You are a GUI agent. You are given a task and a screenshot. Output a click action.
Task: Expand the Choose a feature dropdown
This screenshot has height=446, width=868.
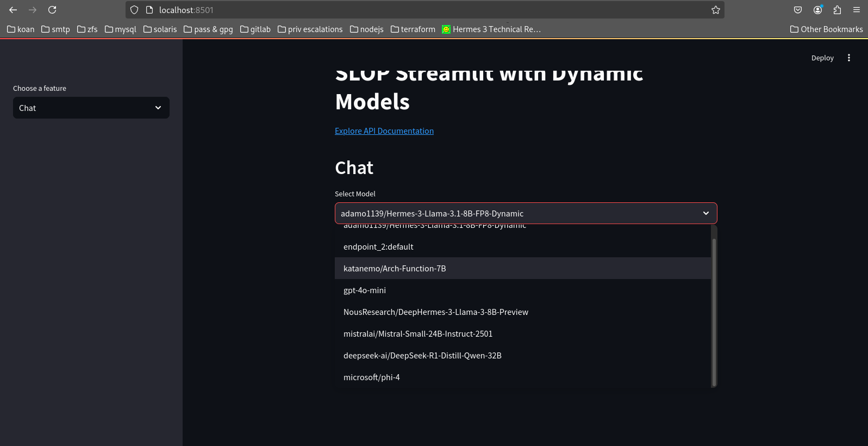click(91, 108)
